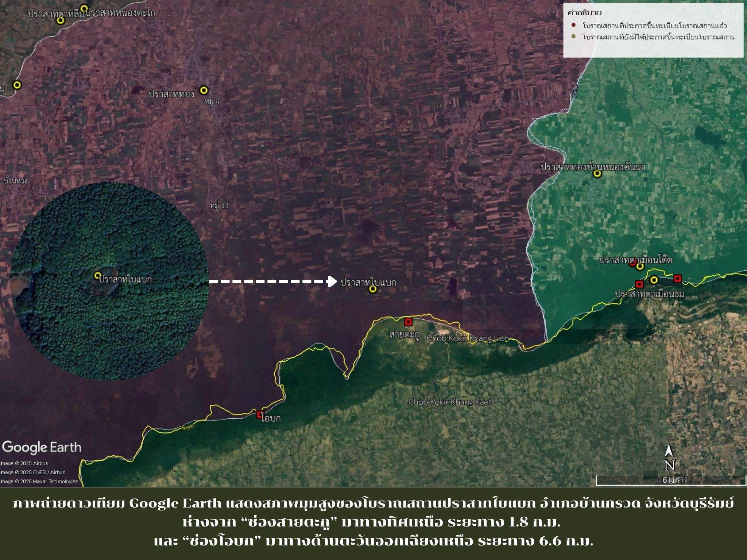Click the 6 km scale bar
Image resolution: width=747 pixels, height=560 pixels.
click(670, 481)
